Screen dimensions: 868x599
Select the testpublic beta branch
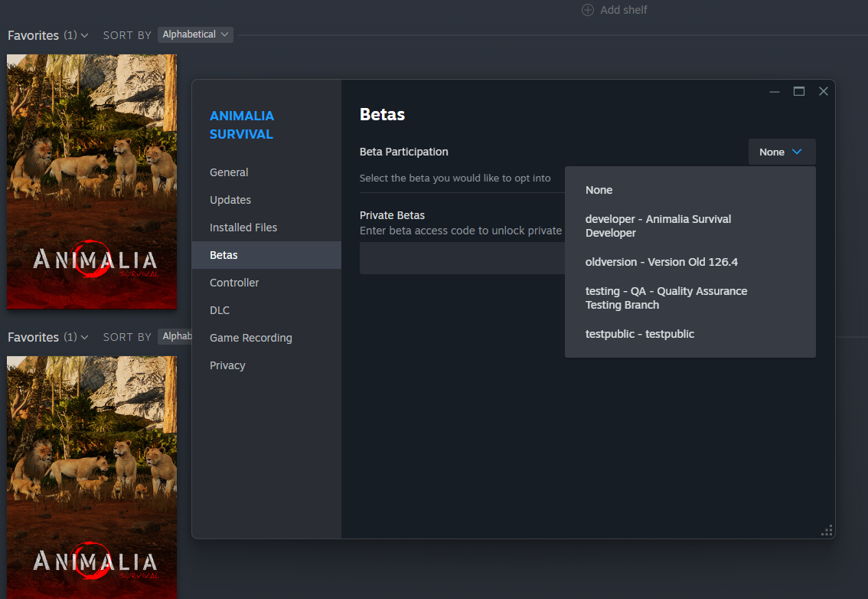[639, 333]
